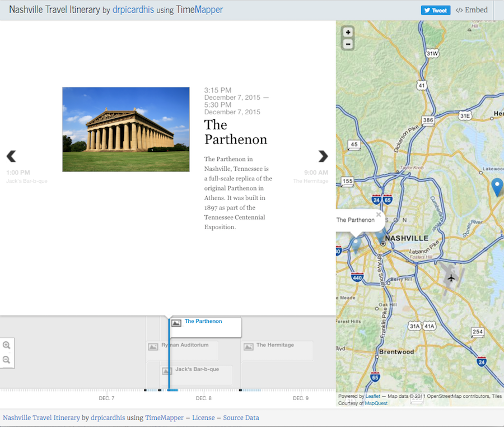Open Source Data link
The image size is (504, 427).
click(241, 417)
